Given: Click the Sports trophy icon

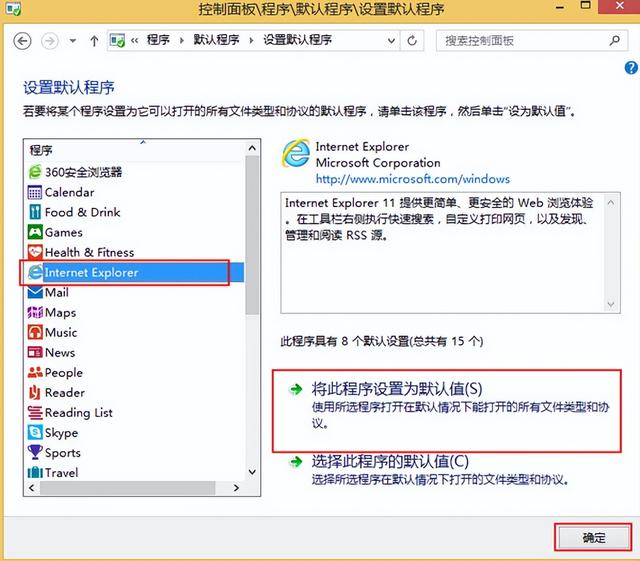Looking at the screenshot, I should tap(35, 452).
